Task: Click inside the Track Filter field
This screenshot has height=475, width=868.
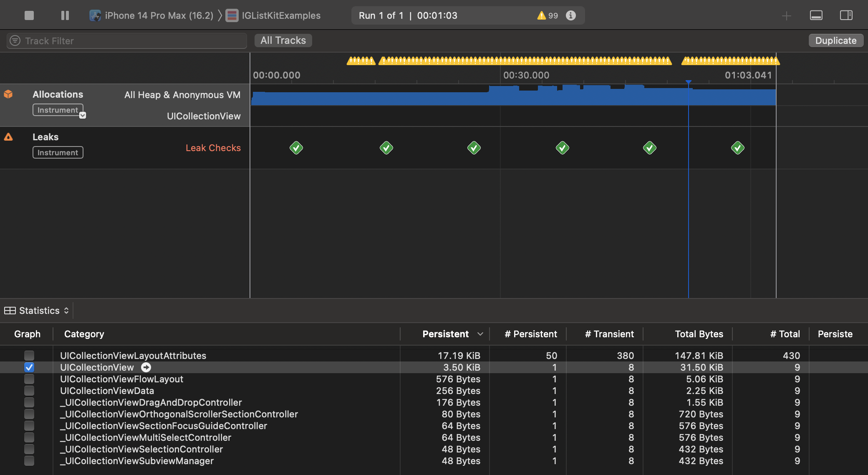Action: click(x=125, y=40)
